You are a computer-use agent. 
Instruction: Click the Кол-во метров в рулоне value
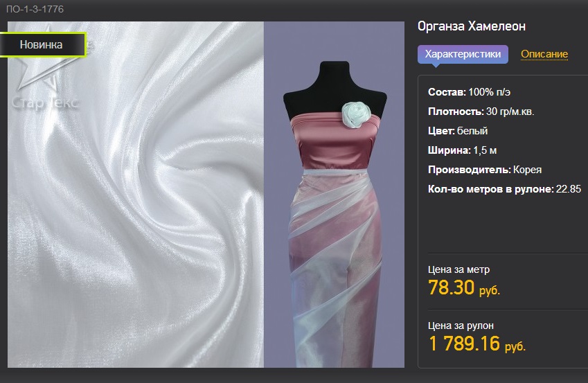pyautogui.click(x=569, y=189)
